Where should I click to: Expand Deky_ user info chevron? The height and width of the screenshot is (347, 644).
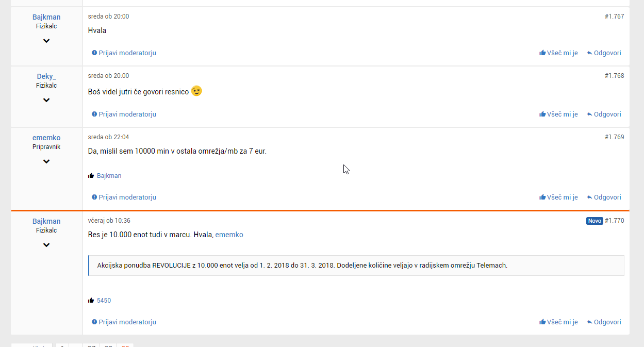tap(46, 100)
